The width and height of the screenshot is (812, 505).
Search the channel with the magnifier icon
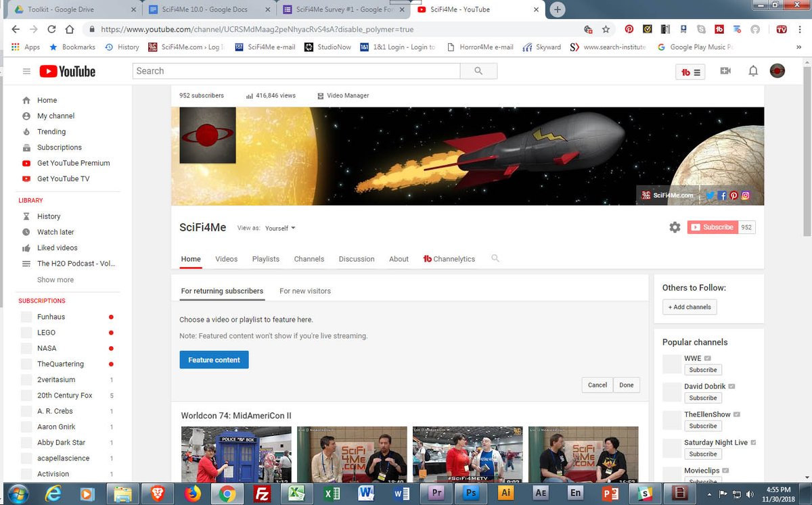point(495,258)
